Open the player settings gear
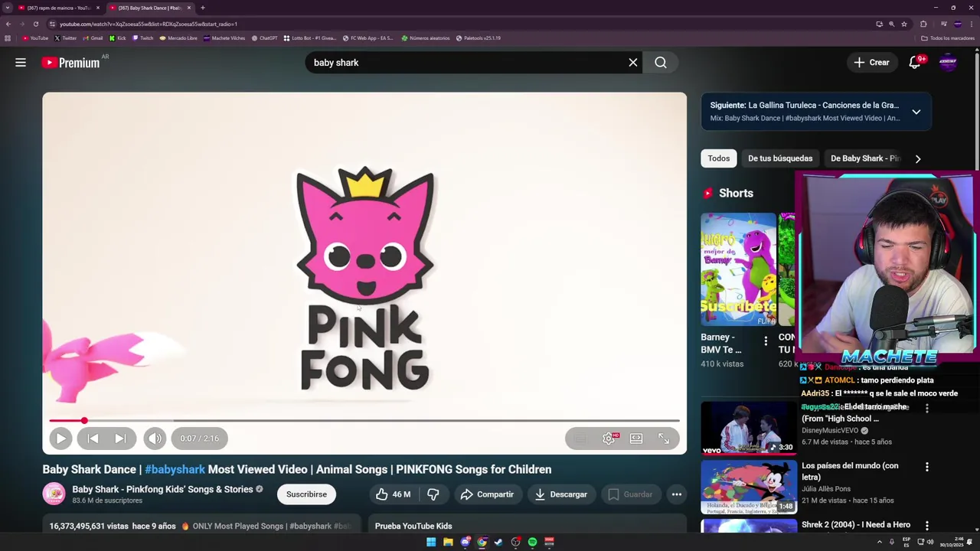980x551 pixels. [x=609, y=439]
